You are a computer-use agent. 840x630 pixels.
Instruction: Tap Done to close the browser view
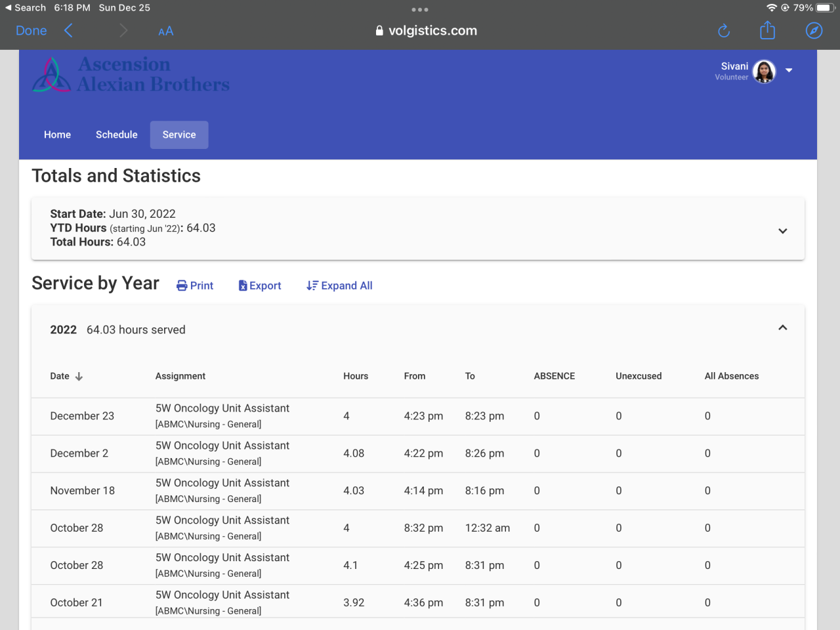pos(31,31)
